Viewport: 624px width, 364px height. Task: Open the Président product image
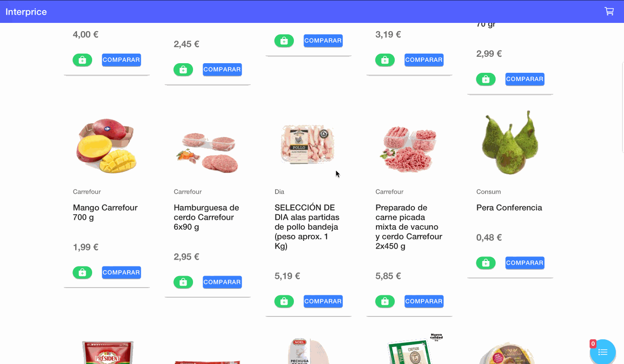[x=108, y=352]
